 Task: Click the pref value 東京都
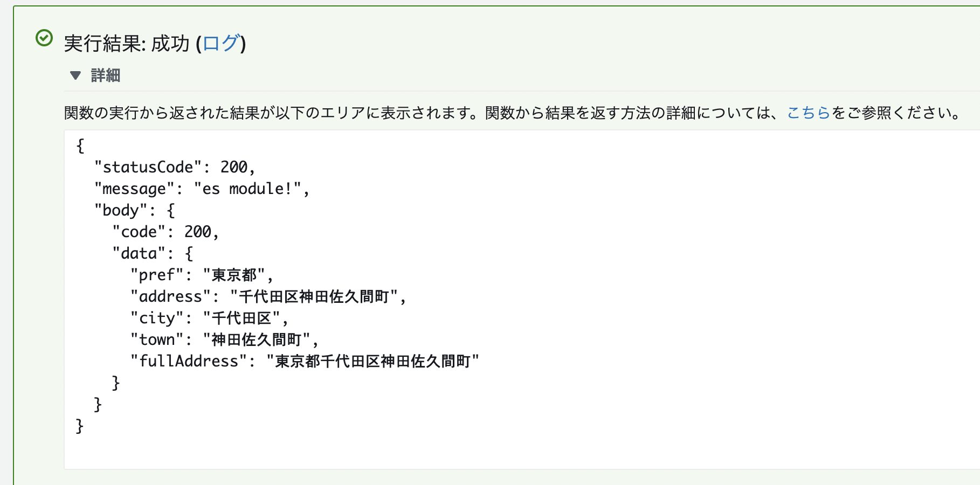(234, 275)
